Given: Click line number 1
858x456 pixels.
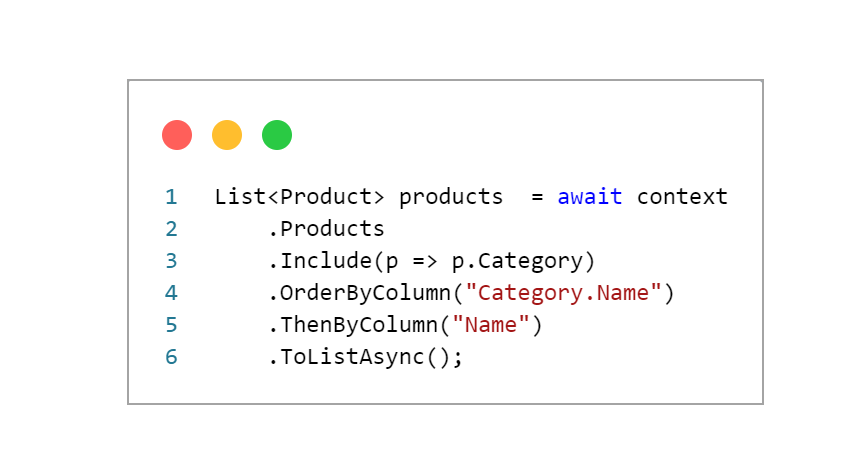Looking at the screenshot, I should pos(171,197).
